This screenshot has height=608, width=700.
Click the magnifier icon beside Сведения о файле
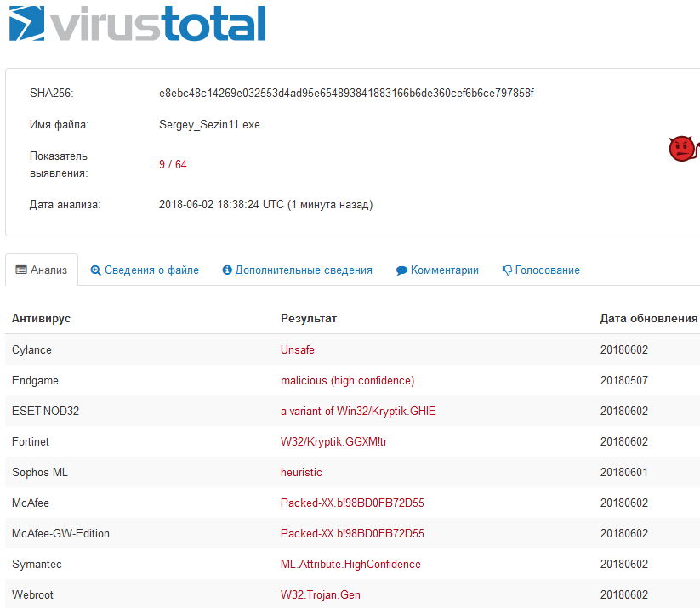pos(96,270)
